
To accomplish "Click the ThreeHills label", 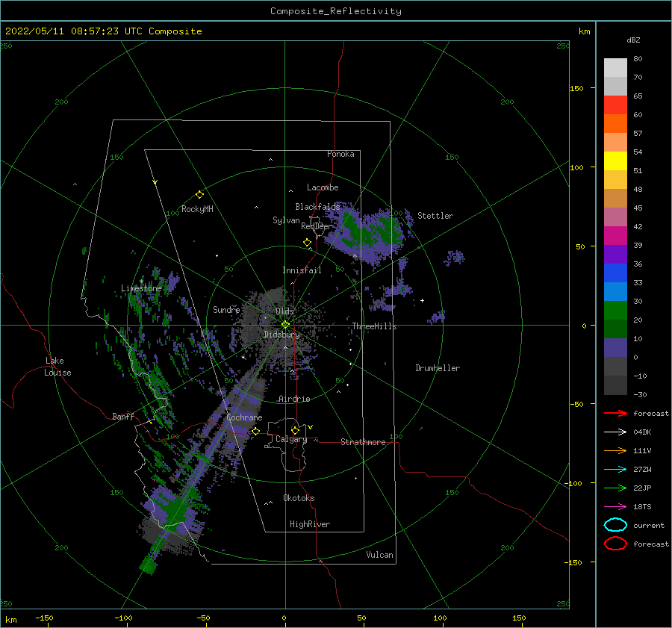I will [x=375, y=326].
